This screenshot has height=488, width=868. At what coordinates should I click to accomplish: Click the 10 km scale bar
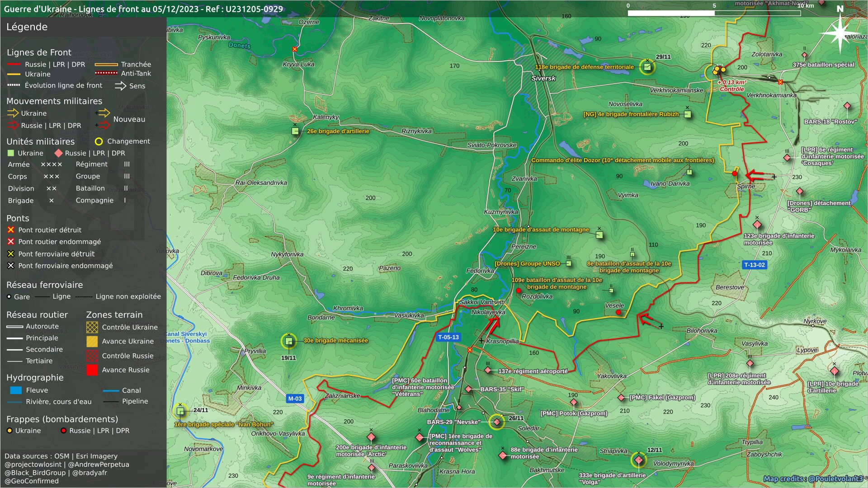[714, 13]
